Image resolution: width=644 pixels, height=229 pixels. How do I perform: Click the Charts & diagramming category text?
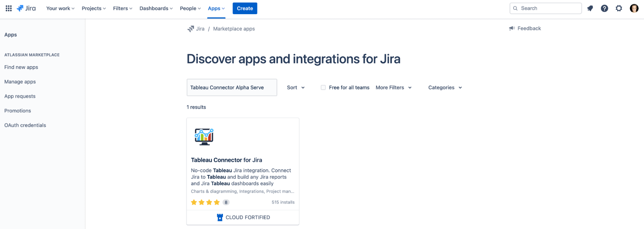click(214, 191)
